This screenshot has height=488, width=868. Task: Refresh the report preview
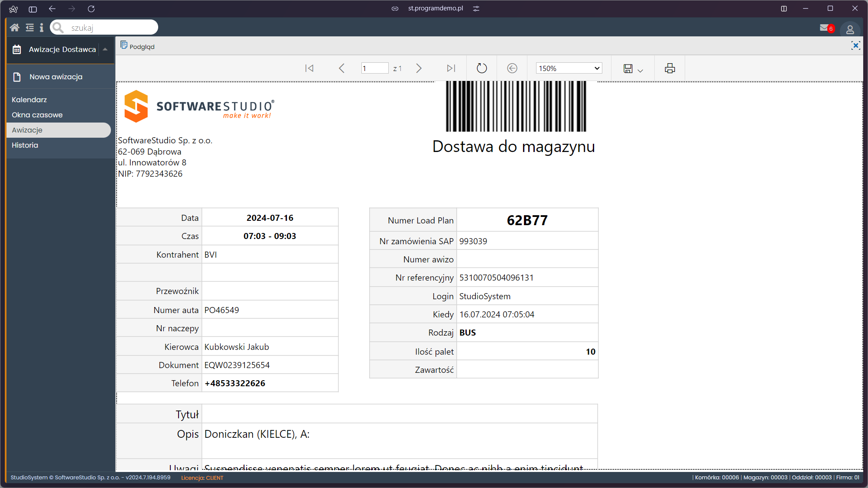click(481, 68)
